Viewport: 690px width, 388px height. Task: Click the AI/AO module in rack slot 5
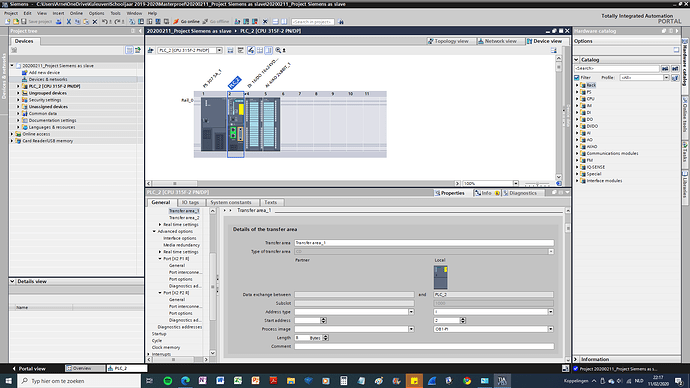(271, 124)
